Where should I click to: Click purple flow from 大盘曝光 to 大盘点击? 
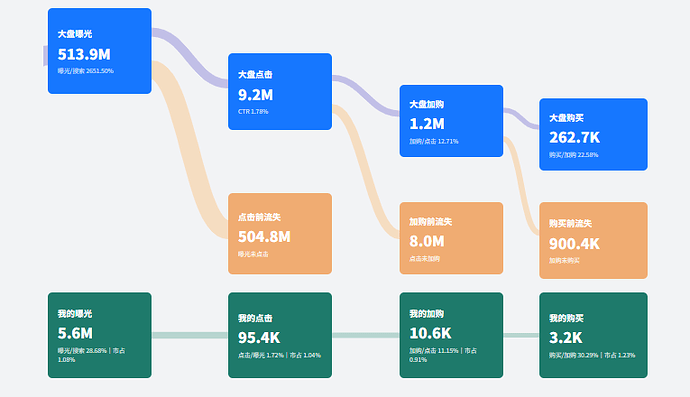click(190, 59)
